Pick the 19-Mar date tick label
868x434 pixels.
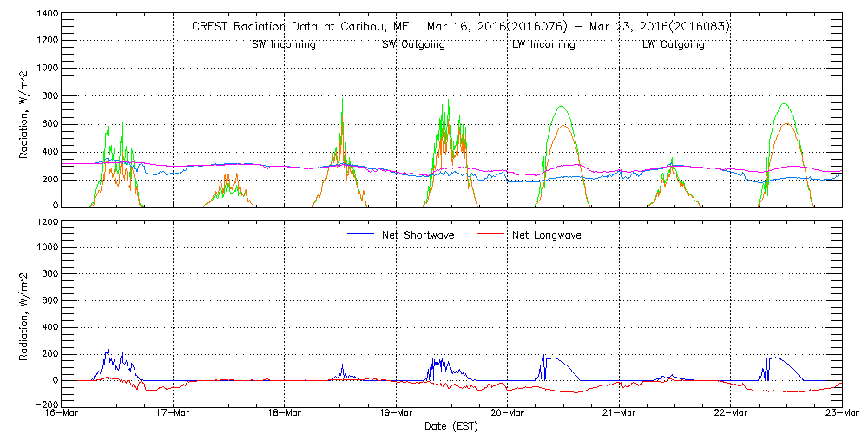pyautogui.click(x=396, y=413)
